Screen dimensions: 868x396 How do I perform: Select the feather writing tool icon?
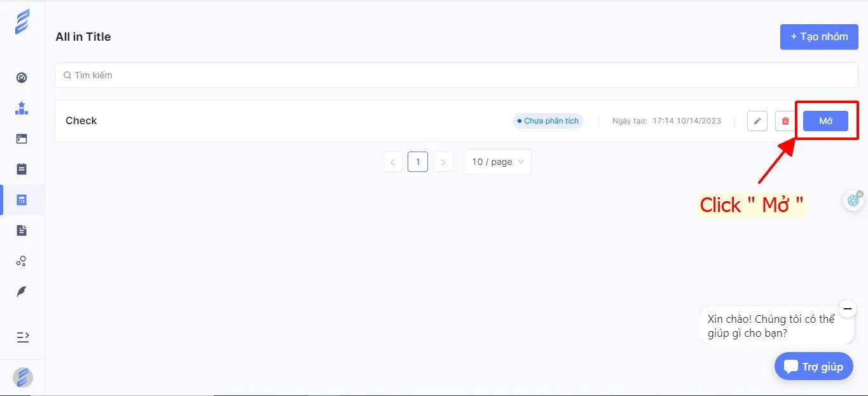pos(21,291)
